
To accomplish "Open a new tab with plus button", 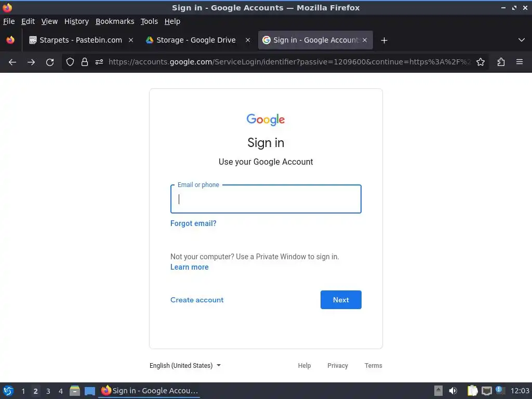I will coord(384,41).
